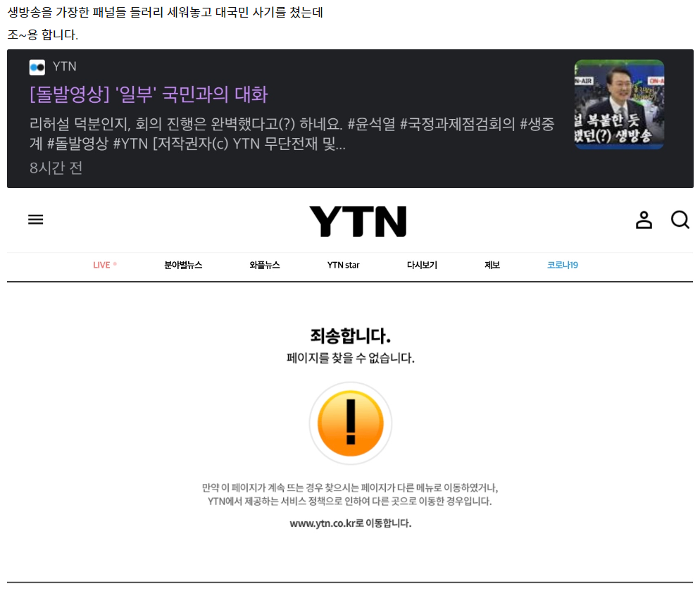Click the video thumbnail in the link card
The height and width of the screenshot is (591, 700).
pyautogui.click(x=619, y=104)
